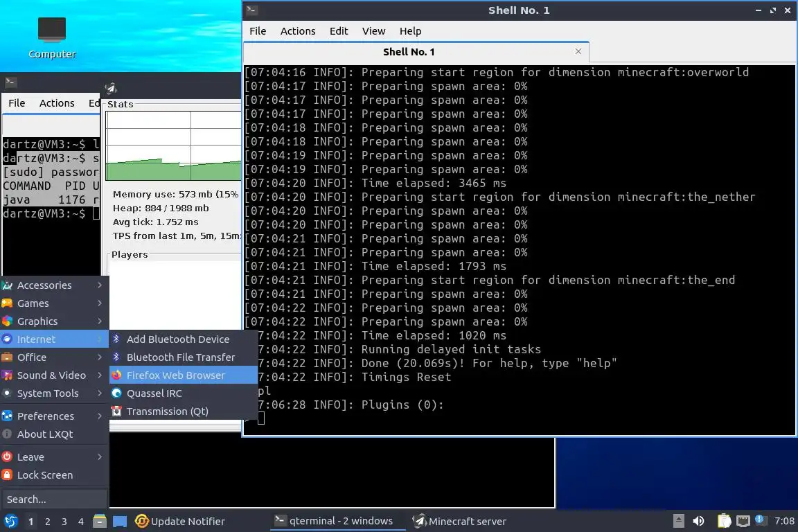Open Help menu in Shell No. 1
The image size is (798, 532).
[410, 31]
